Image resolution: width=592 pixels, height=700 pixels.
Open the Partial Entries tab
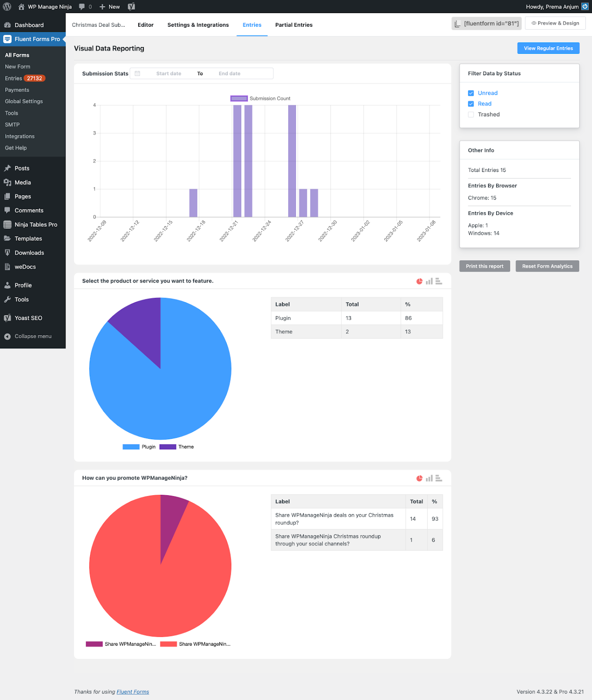click(294, 25)
